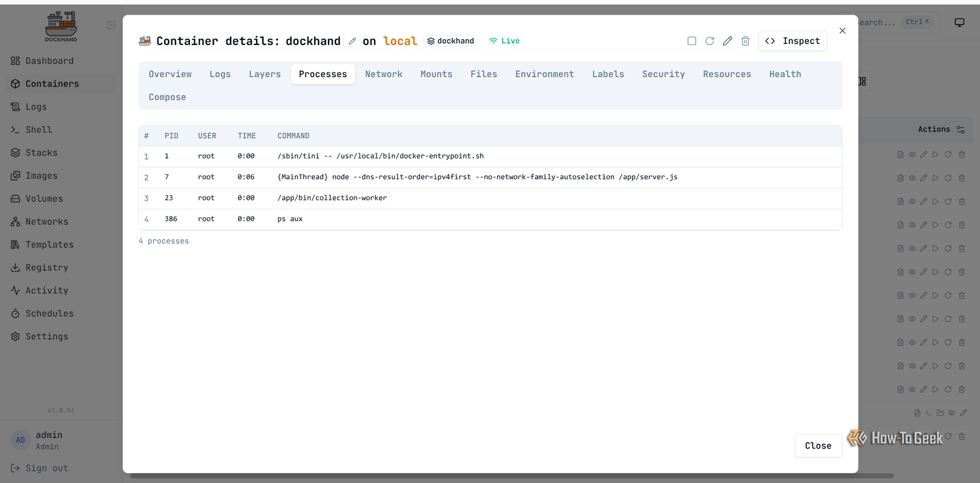
Task: Open the Files tab
Action: 483,74
